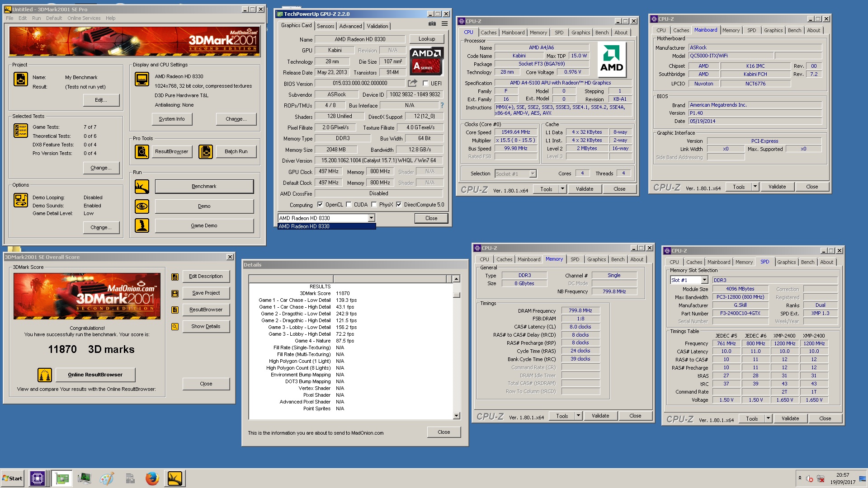868x488 pixels.
Task: Toggle the PhysX checkbox in GPU-Z
Action: [374, 205]
